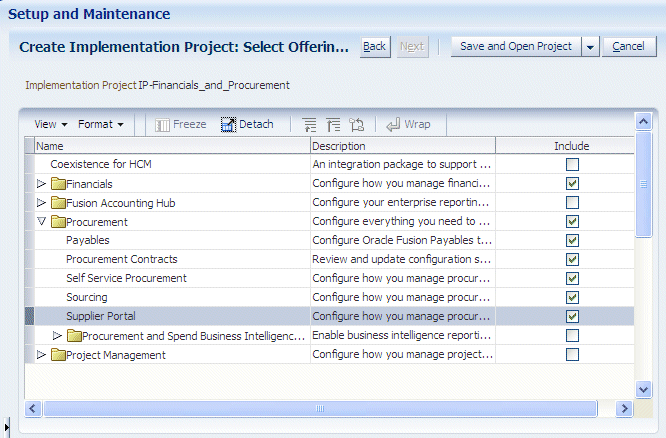The width and height of the screenshot is (666, 438).
Task: Click the horizontal scrollbar thumb
Action: point(320,409)
